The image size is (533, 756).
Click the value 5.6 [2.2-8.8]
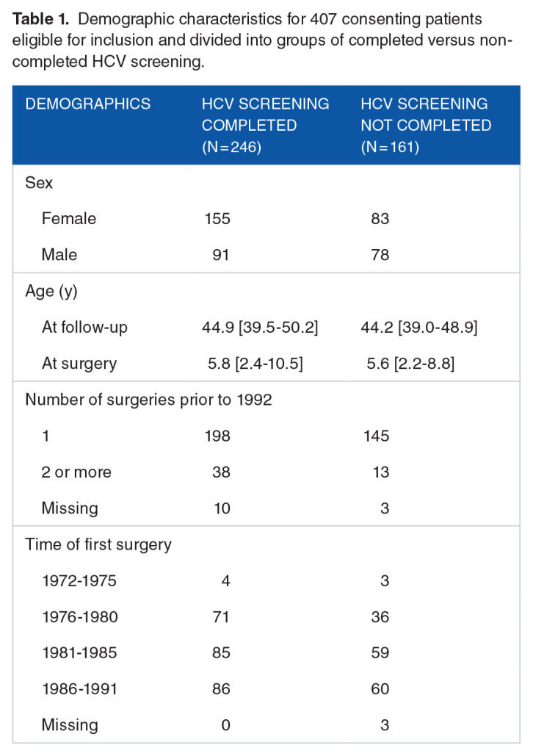pos(412,364)
